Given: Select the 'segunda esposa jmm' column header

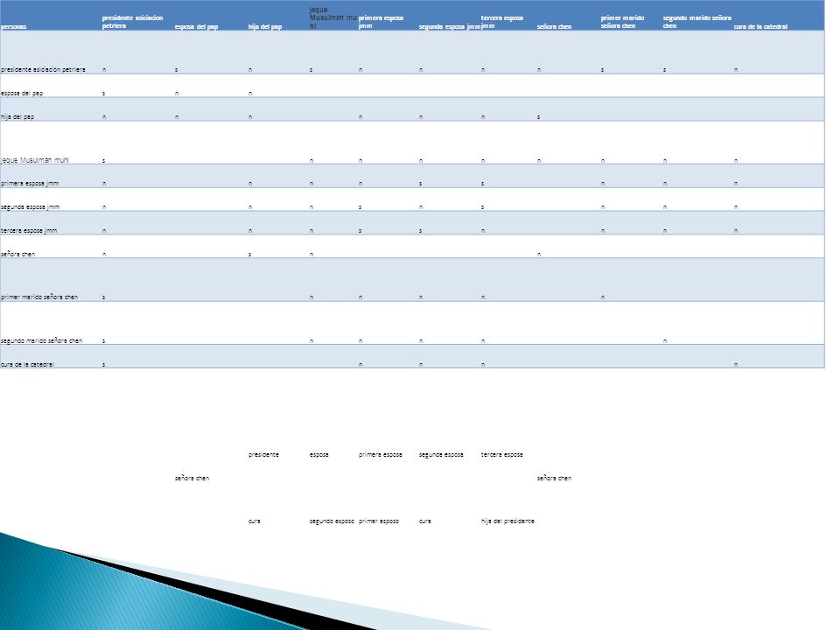Looking at the screenshot, I should pyautogui.click(x=450, y=26).
